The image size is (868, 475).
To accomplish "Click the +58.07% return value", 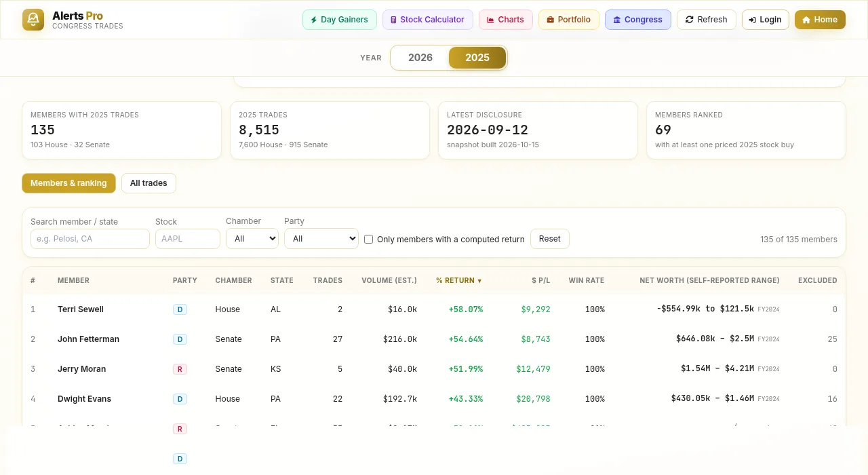I will pyautogui.click(x=466, y=309).
